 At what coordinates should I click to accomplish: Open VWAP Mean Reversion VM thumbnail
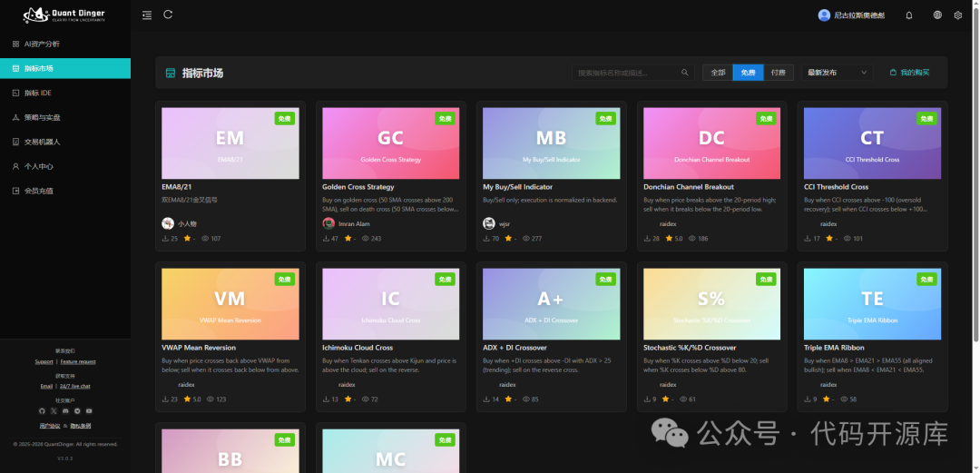230,304
